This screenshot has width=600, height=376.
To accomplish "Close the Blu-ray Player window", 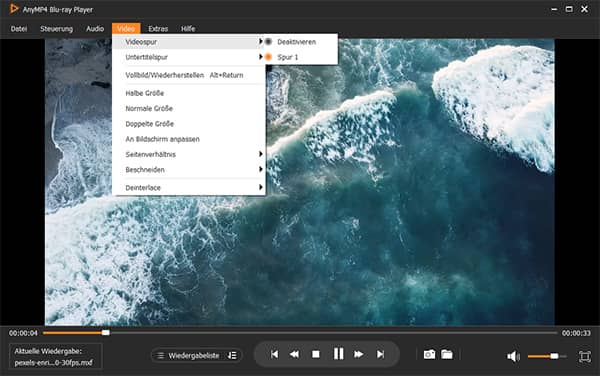I will tap(584, 9).
